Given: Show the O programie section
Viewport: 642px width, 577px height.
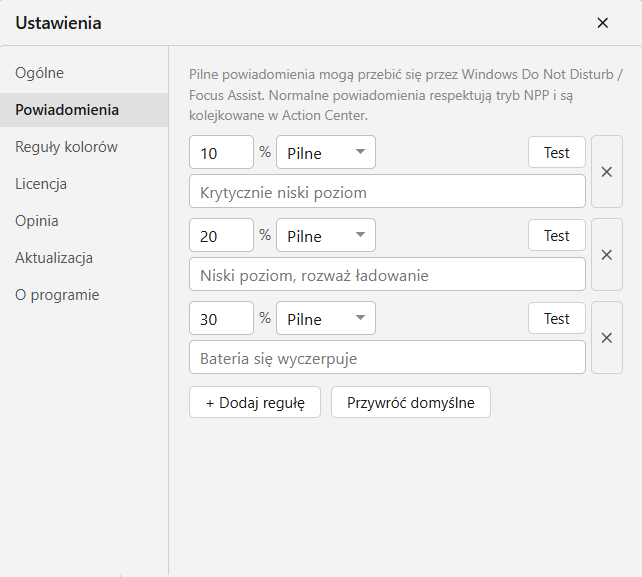Looking at the screenshot, I should (x=84, y=295).
